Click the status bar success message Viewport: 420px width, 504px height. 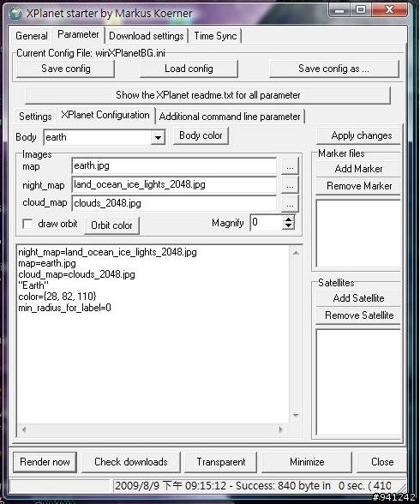click(x=253, y=485)
